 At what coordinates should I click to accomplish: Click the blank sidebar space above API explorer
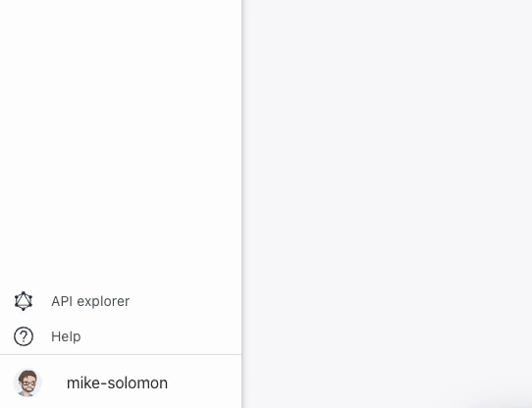pyautogui.click(x=121, y=142)
